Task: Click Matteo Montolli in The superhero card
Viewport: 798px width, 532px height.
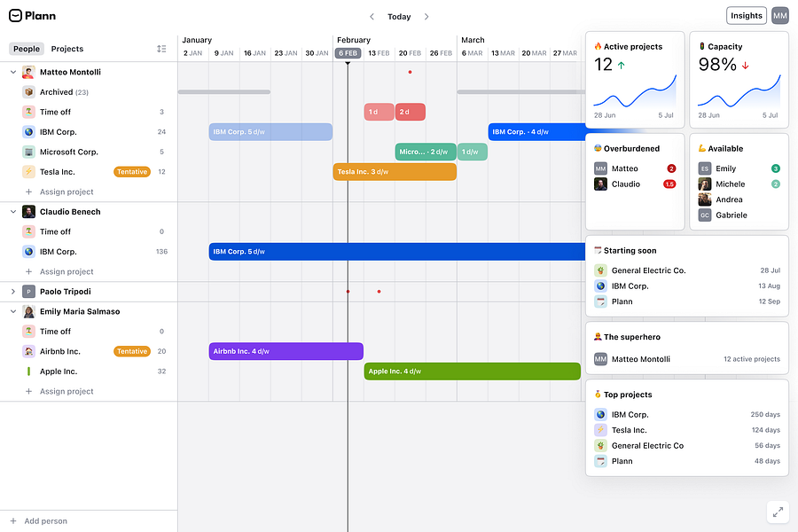Action: point(687,359)
